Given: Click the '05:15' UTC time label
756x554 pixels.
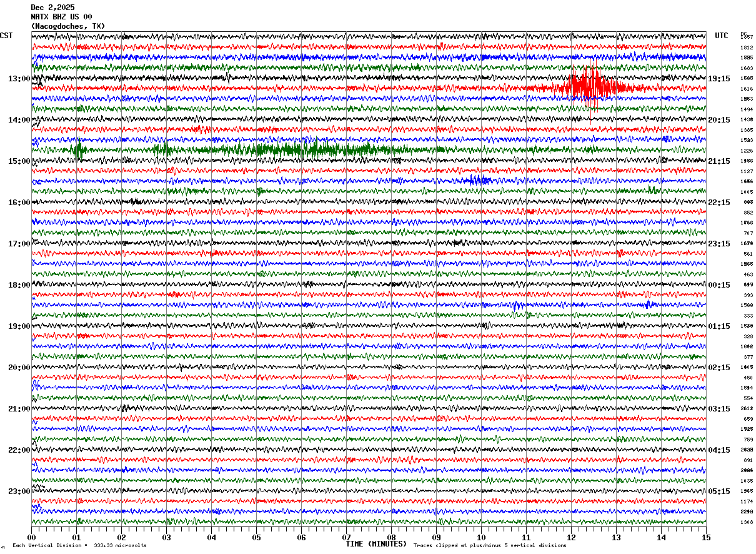Looking at the screenshot, I should click(719, 491).
